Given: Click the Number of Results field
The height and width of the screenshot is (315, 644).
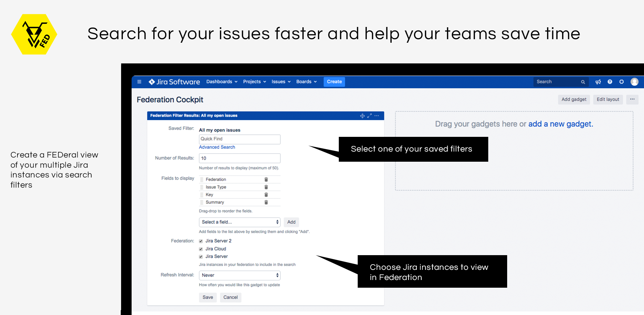Looking at the screenshot, I should pyautogui.click(x=240, y=158).
